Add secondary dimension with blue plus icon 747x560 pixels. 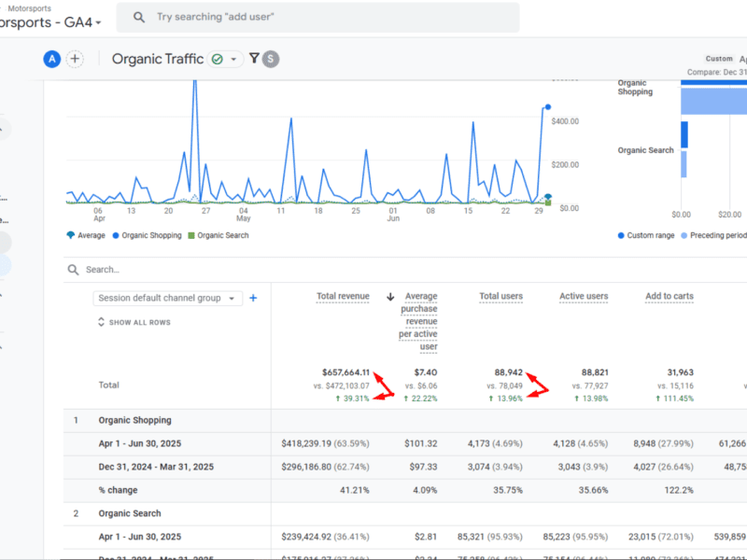(x=253, y=299)
